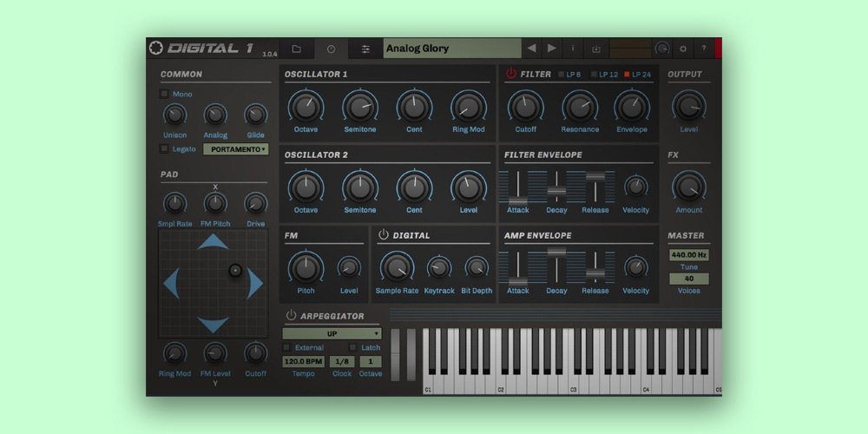Click the XY pad joystick handle
868x434 pixels.
235,270
